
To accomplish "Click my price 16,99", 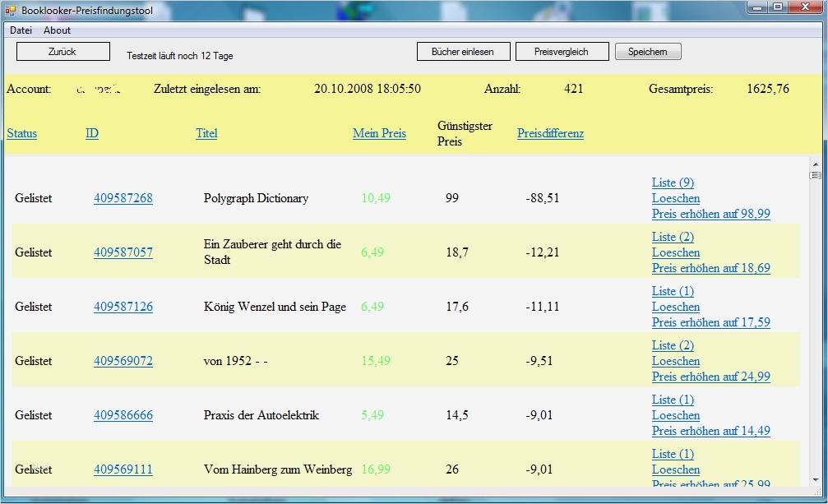I will (x=376, y=469).
